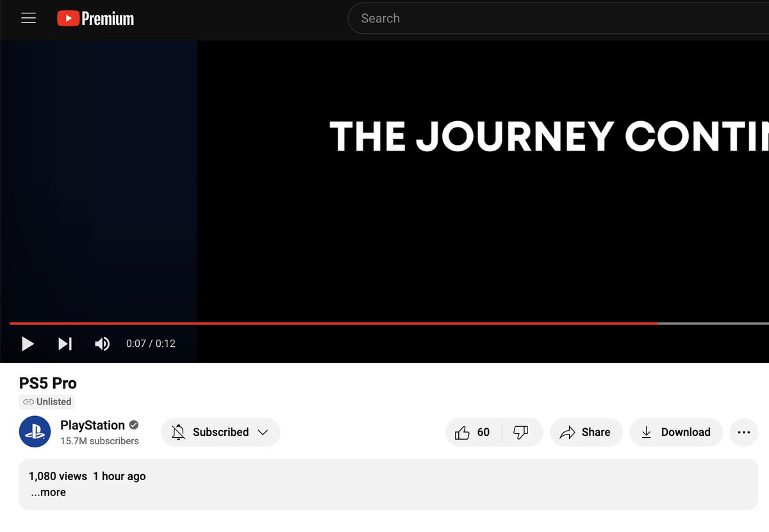This screenshot has width=769, height=532.
Task: Click the 0:07 / 0:12 time display
Action: tap(151, 344)
